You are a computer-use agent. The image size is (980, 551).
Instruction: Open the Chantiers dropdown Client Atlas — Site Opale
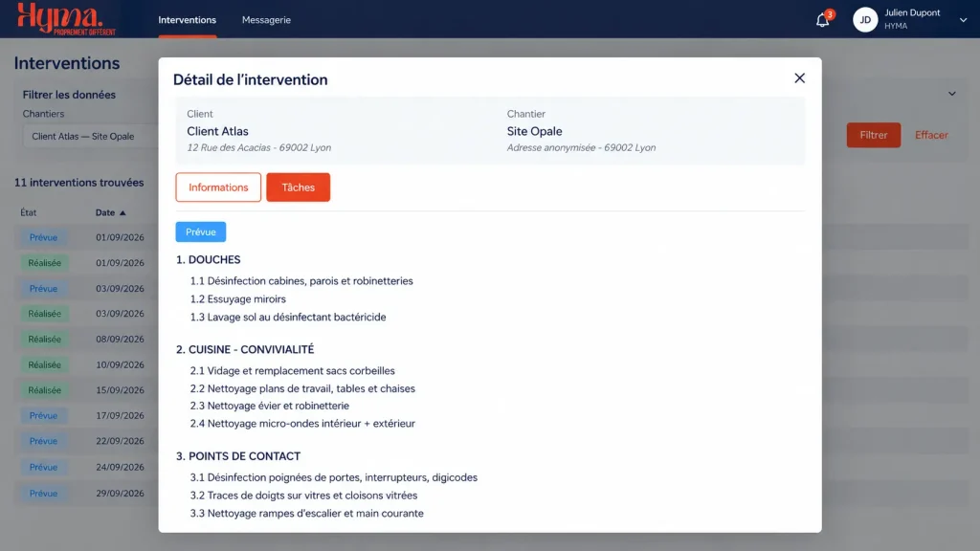coord(91,136)
